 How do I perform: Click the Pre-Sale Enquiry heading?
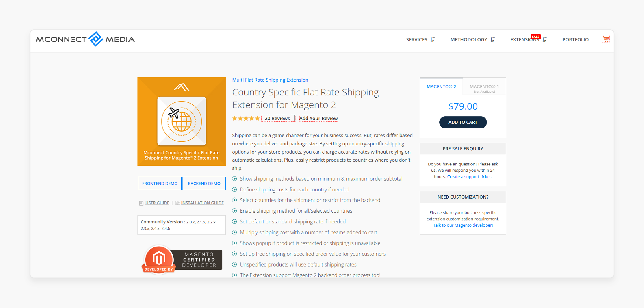click(463, 149)
